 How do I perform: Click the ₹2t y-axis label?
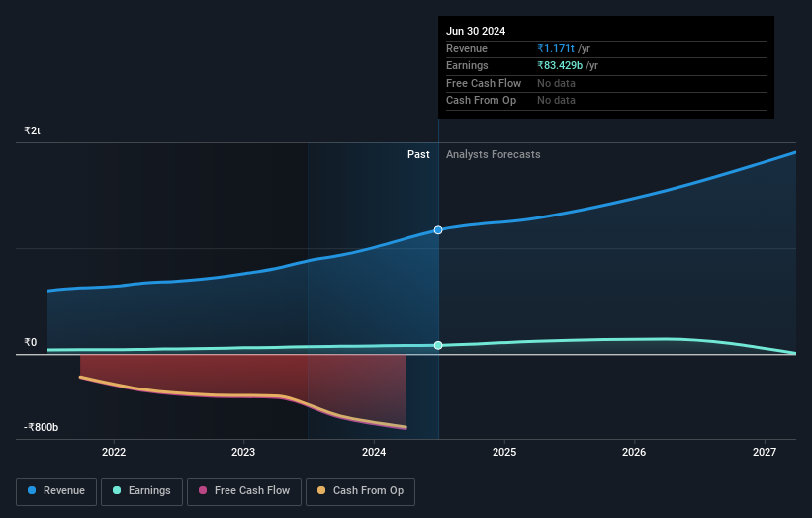pos(32,130)
